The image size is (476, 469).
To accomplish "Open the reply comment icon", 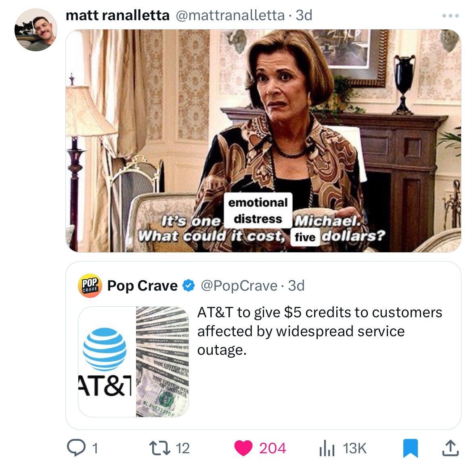I will click(76, 448).
